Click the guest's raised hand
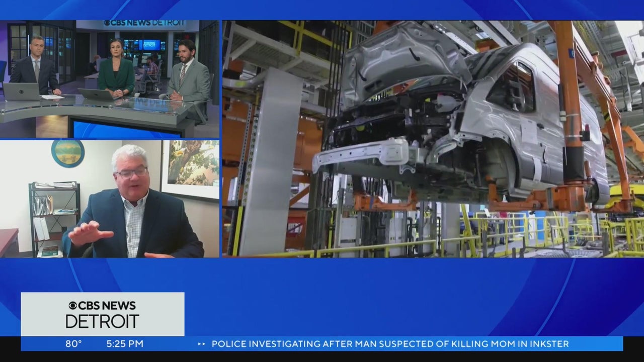Screen dimensions: 644x362 [89, 233]
